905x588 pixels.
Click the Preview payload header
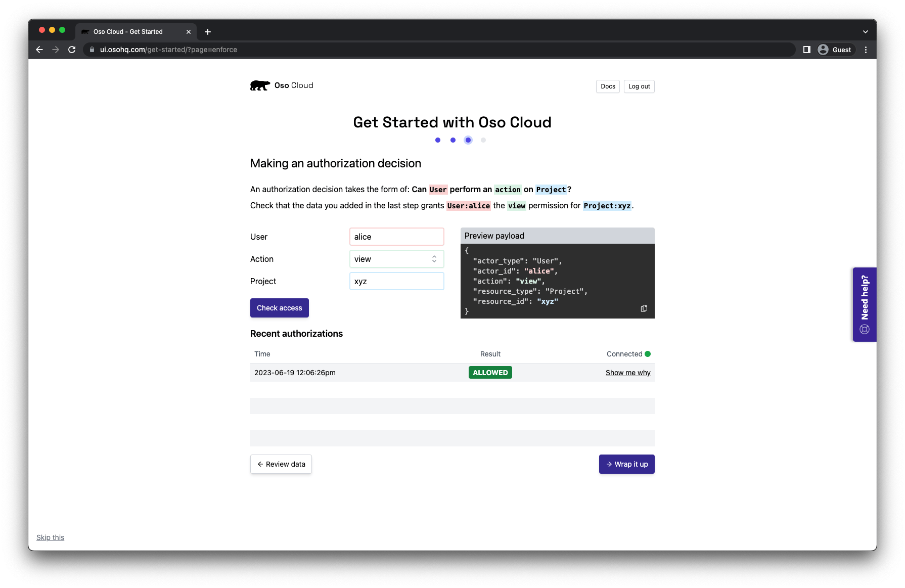pyautogui.click(x=558, y=236)
